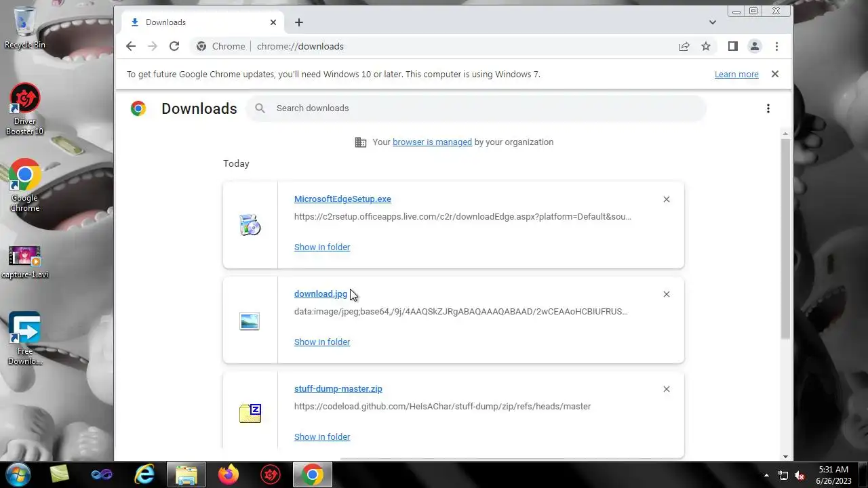Viewport: 868px width, 488px height.
Task: Click the Search downloads field
Action: pyautogui.click(x=476, y=108)
